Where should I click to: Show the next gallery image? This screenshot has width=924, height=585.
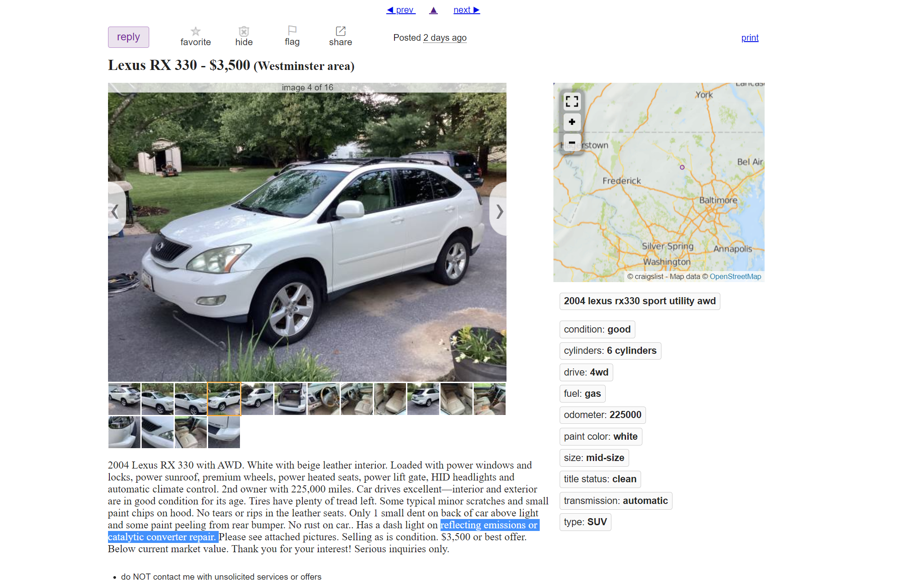pyautogui.click(x=499, y=211)
